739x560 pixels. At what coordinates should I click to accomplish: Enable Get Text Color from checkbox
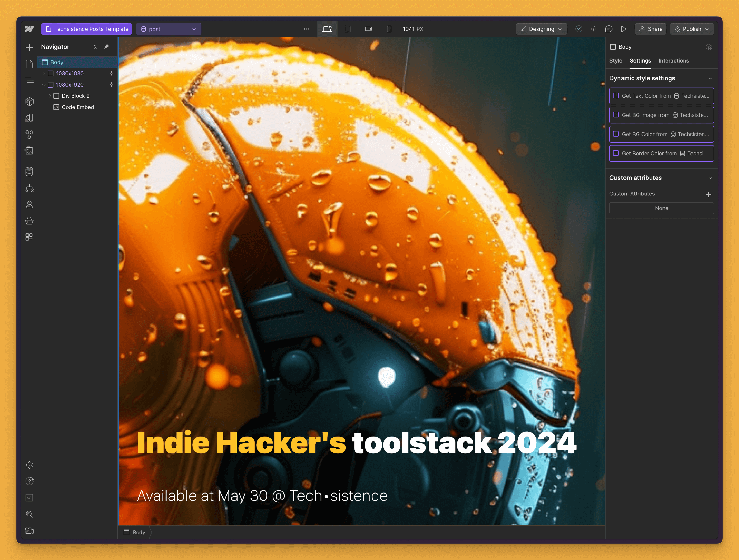616,95
